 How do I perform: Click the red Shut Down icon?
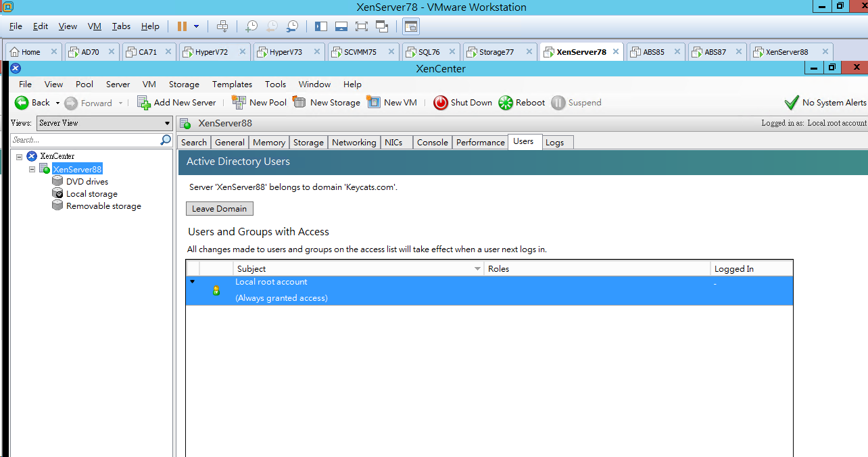point(441,103)
